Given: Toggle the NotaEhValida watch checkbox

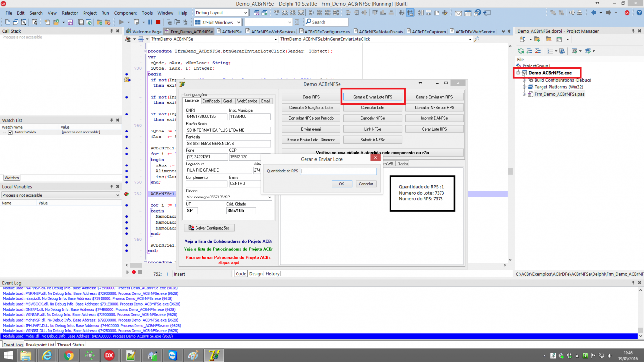Looking at the screenshot, I should pyautogui.click(x=10, y=132).
